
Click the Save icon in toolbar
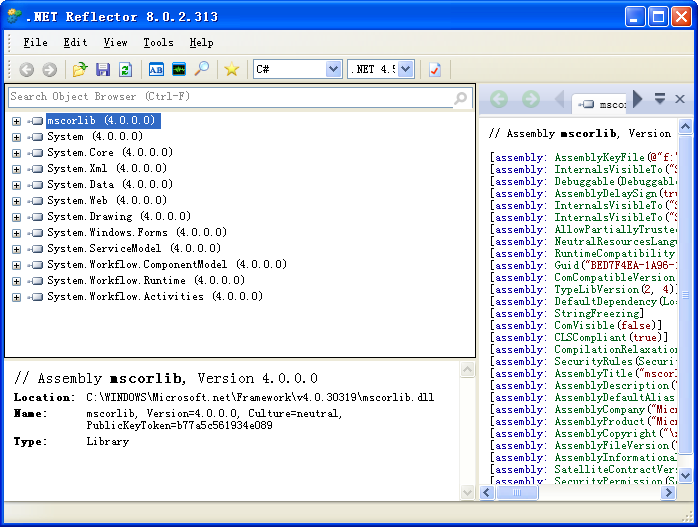(x=103, y=69)
